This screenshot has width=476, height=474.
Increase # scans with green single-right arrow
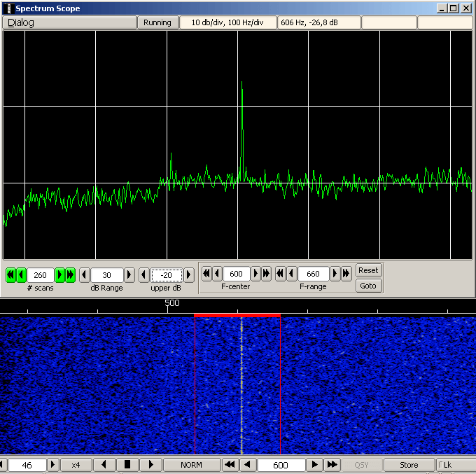click(x=59, y=275)
